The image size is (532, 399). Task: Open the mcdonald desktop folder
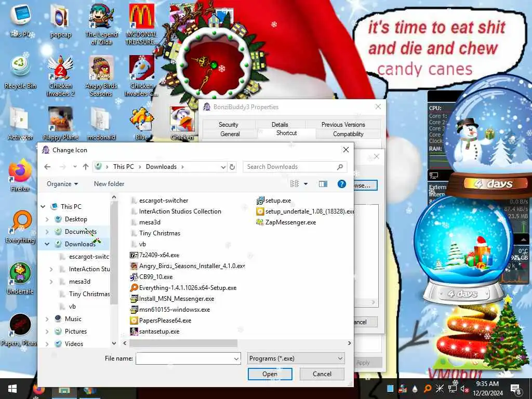tap(101, 124)
